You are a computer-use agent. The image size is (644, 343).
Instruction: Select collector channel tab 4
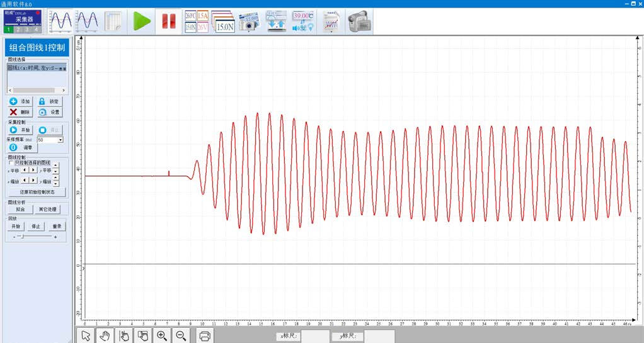[x=37, y=30]
